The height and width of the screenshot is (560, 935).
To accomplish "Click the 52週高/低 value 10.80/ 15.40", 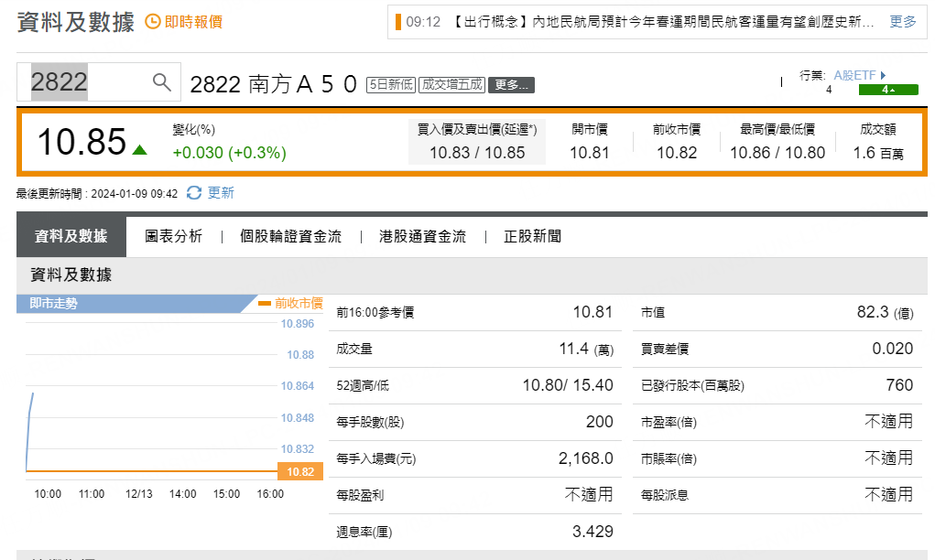I will point(568,385).
